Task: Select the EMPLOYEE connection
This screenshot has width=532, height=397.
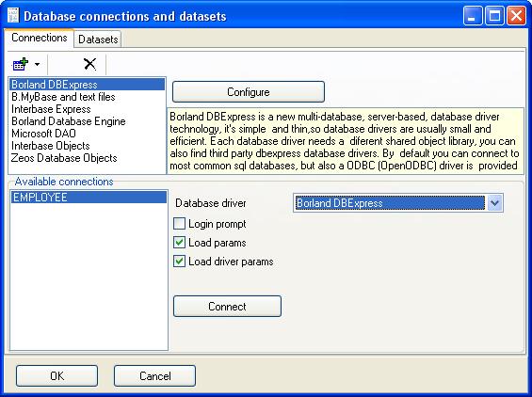Action: 89,198
